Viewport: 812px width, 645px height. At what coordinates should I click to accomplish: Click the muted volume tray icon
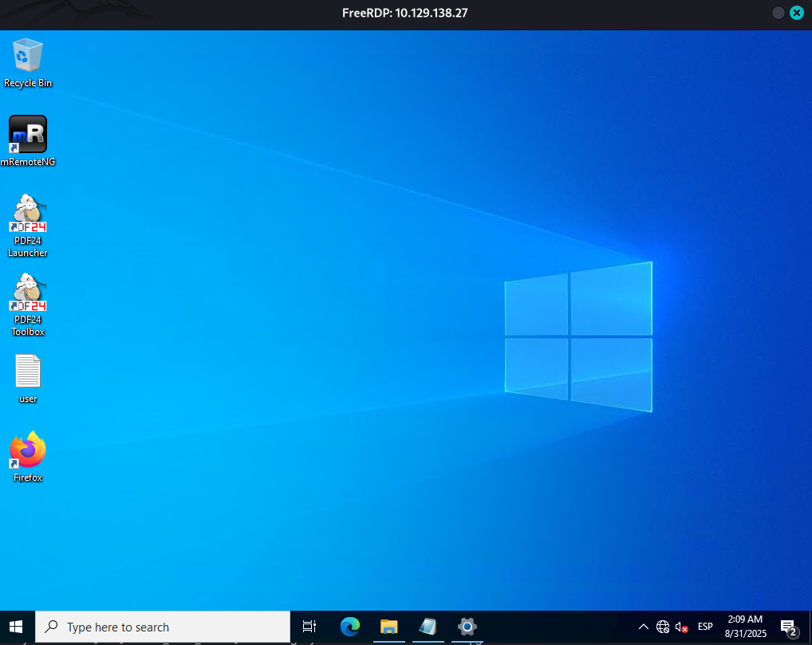pos(681,627)
